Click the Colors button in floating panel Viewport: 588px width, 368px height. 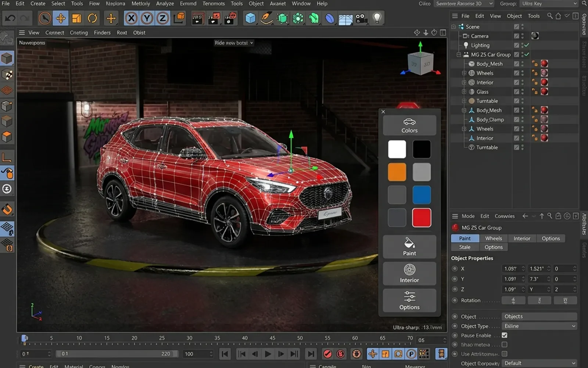pyautogui.click(x=409, y=125)
